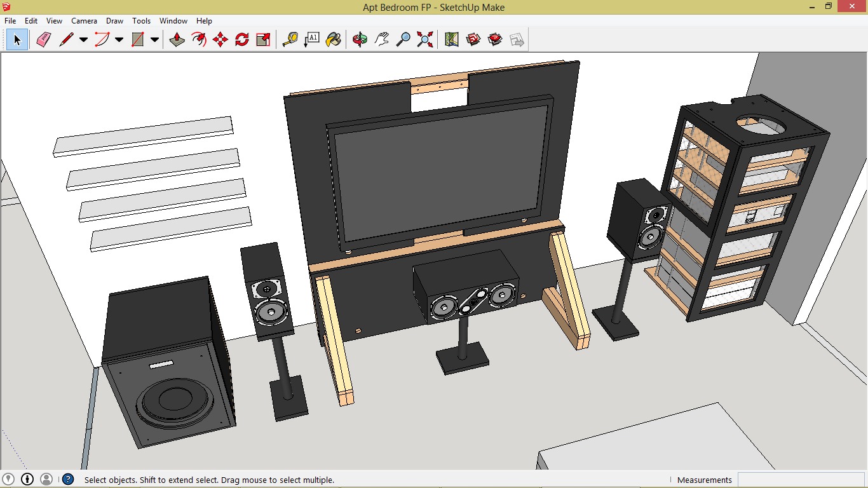Activate the Move tool
Screen dimensions: 868x488
tap(220, 40)
